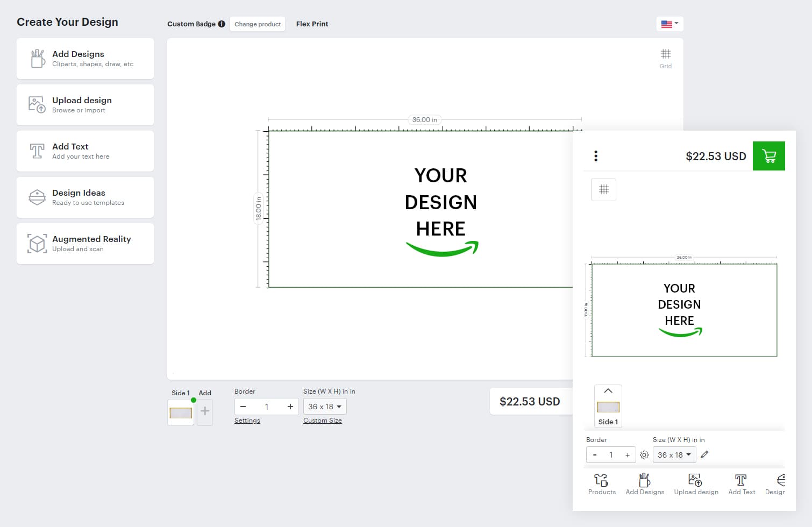Open the three-dot options menu
The height and width of the screenshot is (527, 812).
[x=595, y=155]
